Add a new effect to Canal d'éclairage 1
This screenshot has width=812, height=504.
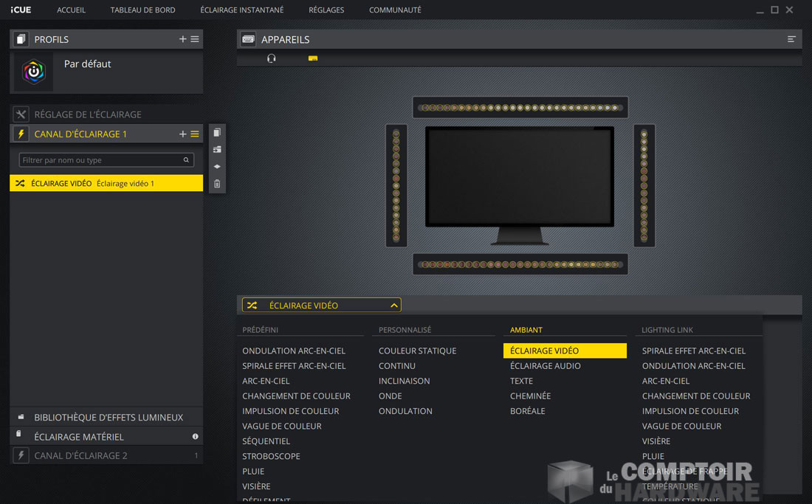pos(182,134)
